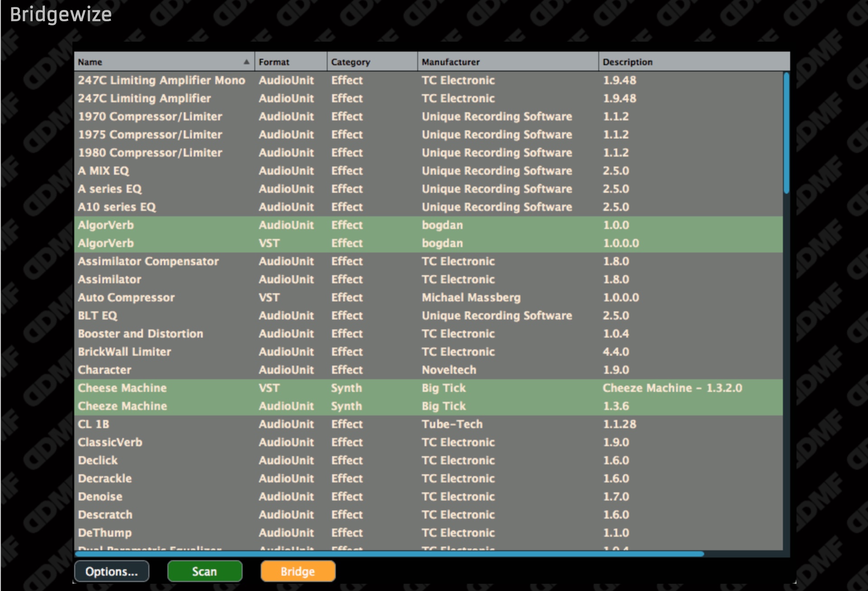Click bogdan manufacturer in the AlgorVerb VST row
The height and width of the screenshot is (591, 868).
(x=442, y=243)
